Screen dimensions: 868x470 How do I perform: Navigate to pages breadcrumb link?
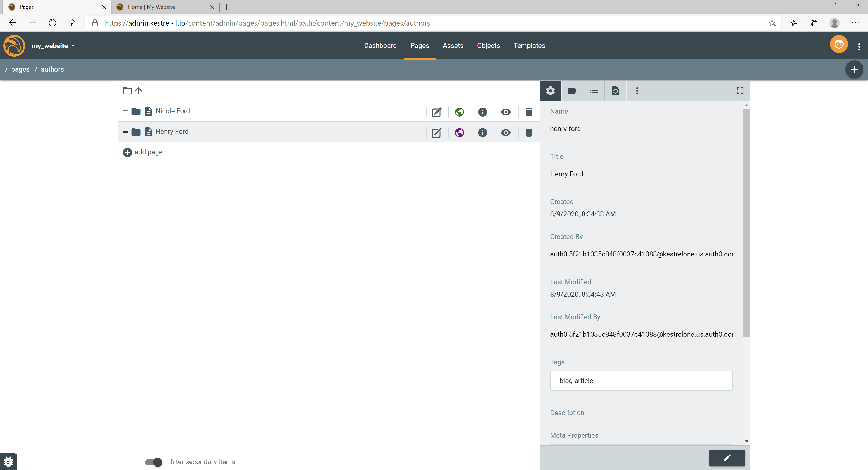tap(20, 69)
